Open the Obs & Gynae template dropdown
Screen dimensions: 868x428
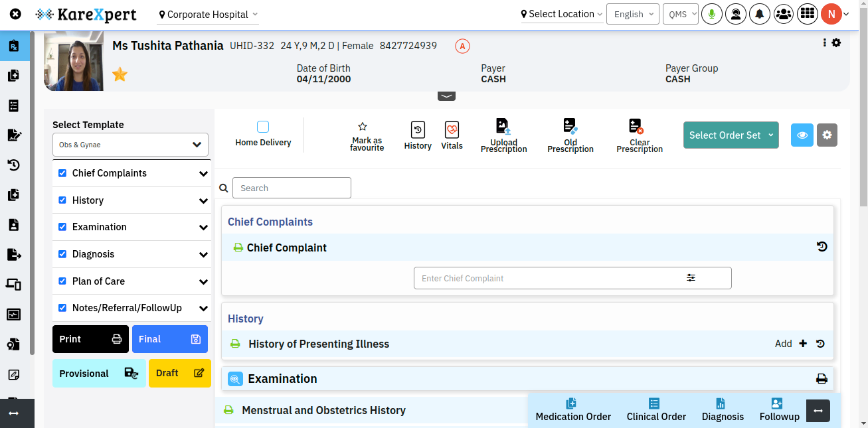tap(130, 145)
